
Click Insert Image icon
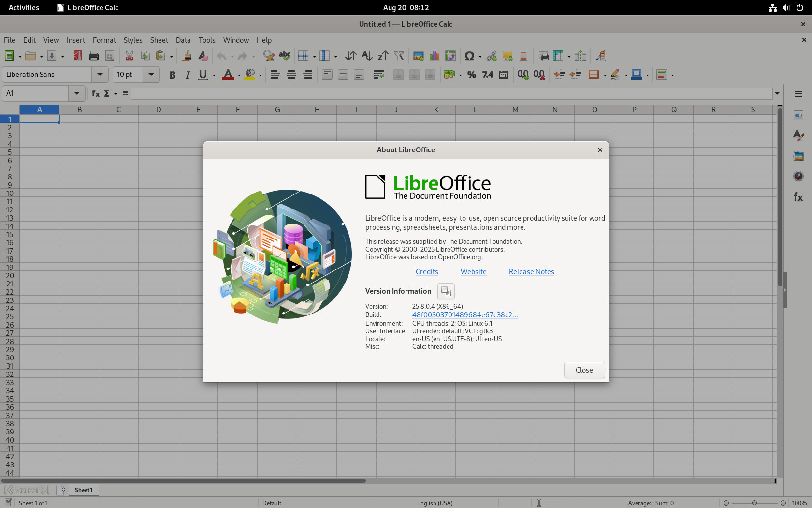(x=419, y=56)
